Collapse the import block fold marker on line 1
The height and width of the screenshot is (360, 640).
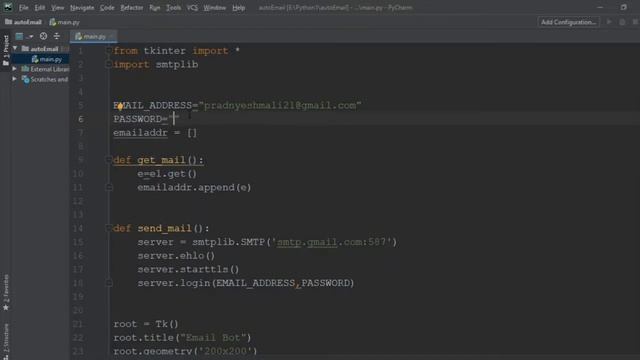click(x=109, y=51)
